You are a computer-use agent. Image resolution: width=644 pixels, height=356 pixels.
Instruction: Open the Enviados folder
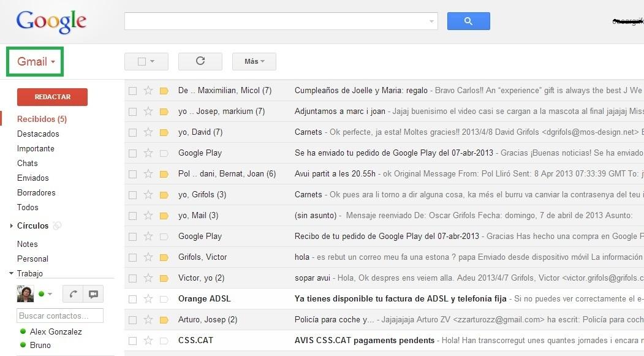click(x=33, y=178)
